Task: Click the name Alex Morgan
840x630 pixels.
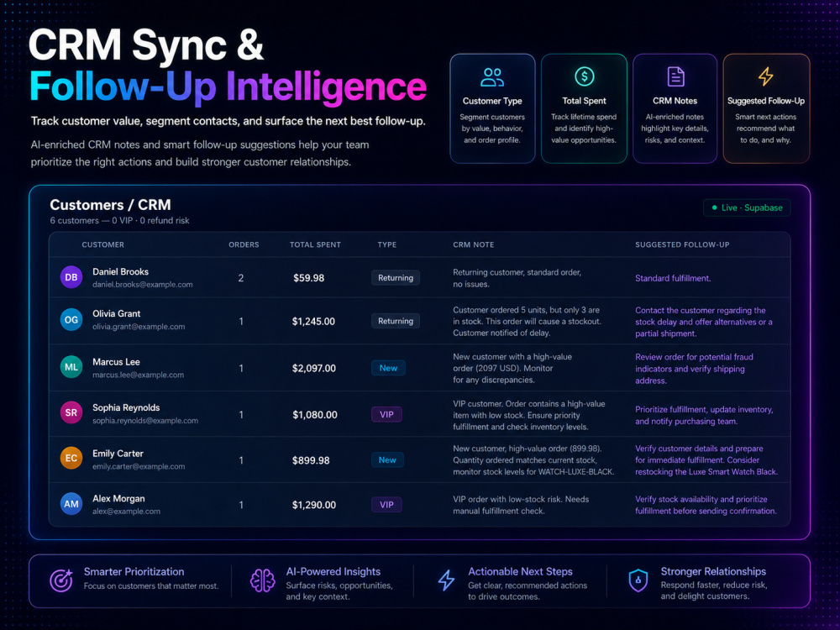Action: pyautogui.click(x=118, y=499)
